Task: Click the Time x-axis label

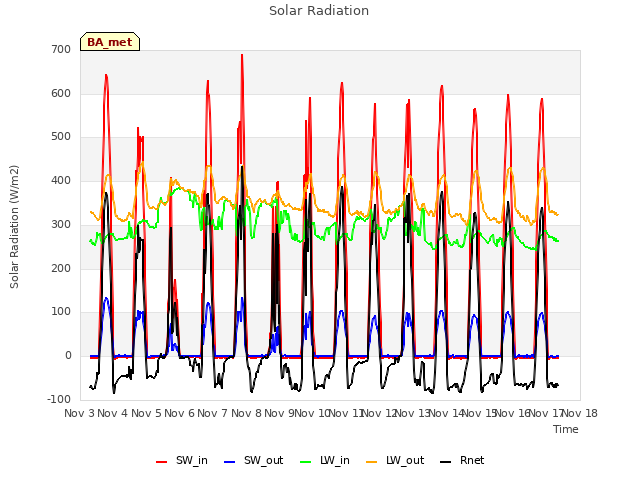Action: (x=566, y=429)
